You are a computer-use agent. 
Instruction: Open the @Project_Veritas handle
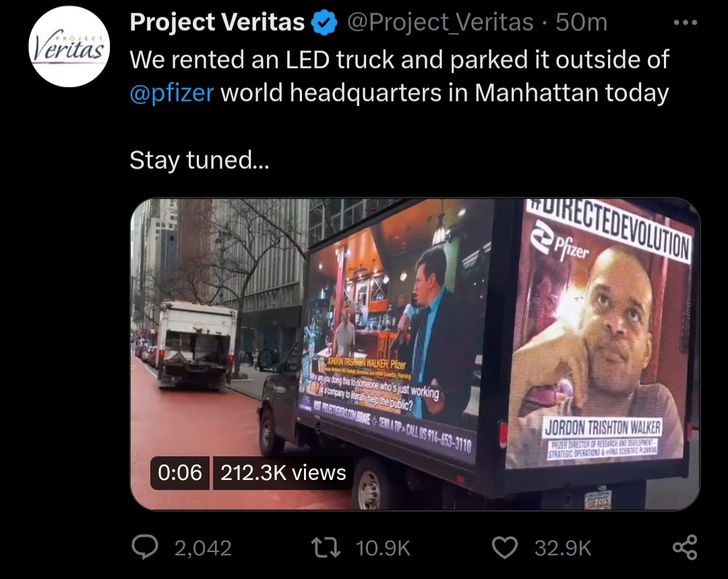[x=440, y=22]
